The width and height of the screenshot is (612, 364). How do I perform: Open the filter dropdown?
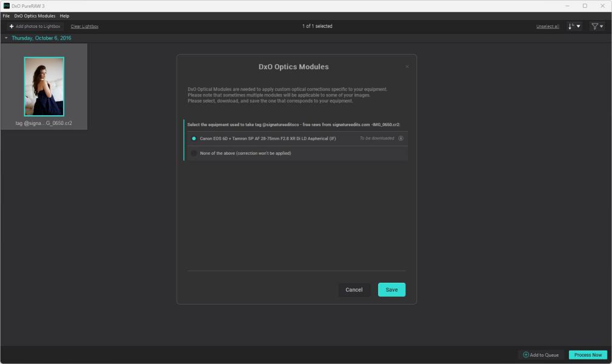coord(597,26)
